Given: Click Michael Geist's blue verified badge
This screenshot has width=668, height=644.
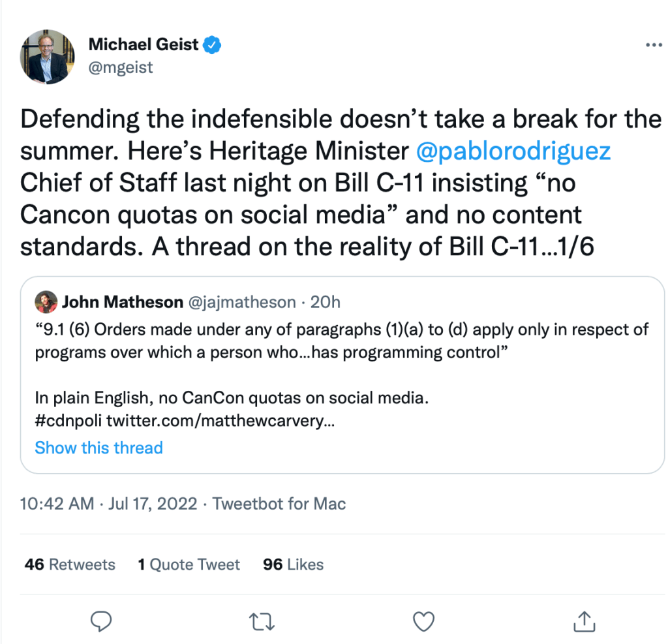Looking at the screenshot, I should coord(213,45).
